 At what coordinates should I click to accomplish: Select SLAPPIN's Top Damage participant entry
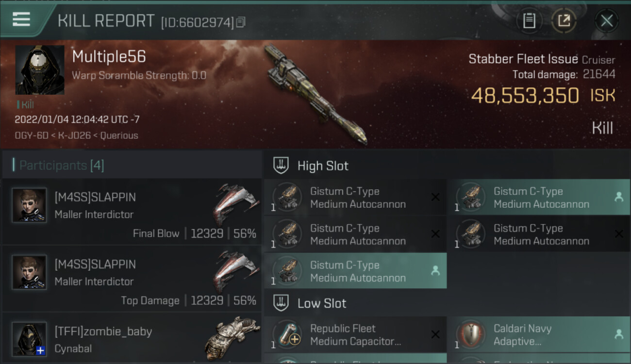pos(132,279)
